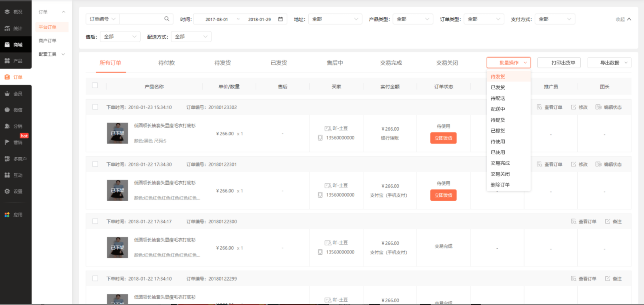Open the 会员 members crown icon
This screenshot has height=305, width=644.
[7, 93]
